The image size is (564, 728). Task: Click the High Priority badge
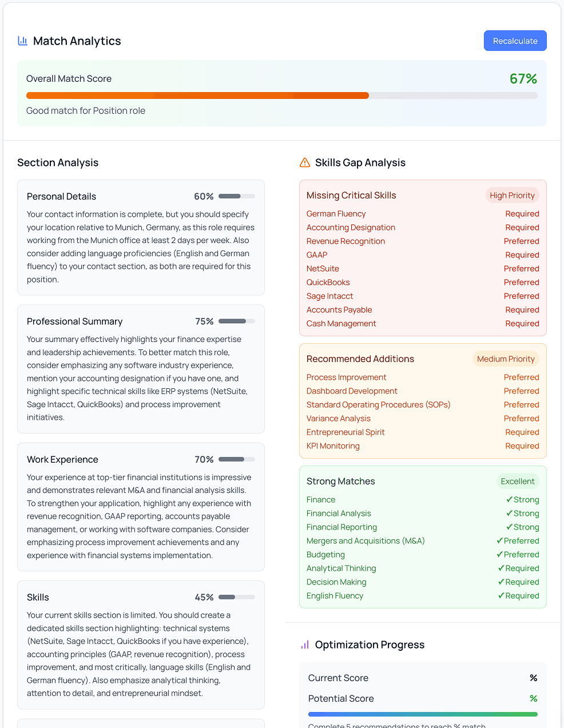click(x=512, y=195)
